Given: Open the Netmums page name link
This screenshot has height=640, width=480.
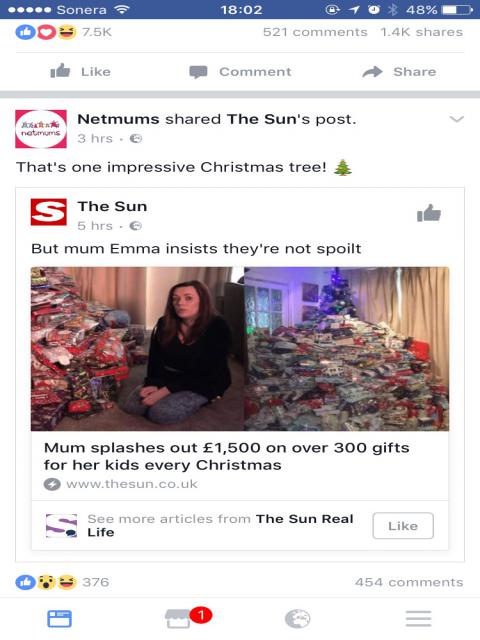Looking at the screenshot, I should [x=118, y=119].
